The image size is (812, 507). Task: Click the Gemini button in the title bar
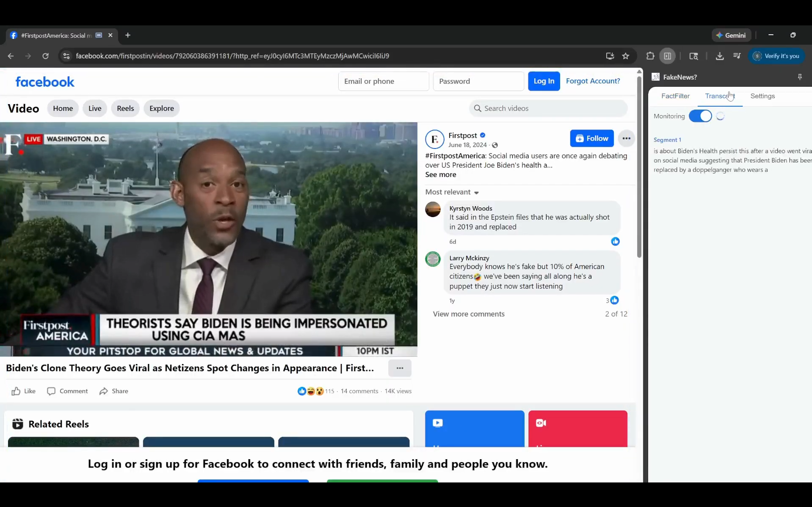point(731,35)
